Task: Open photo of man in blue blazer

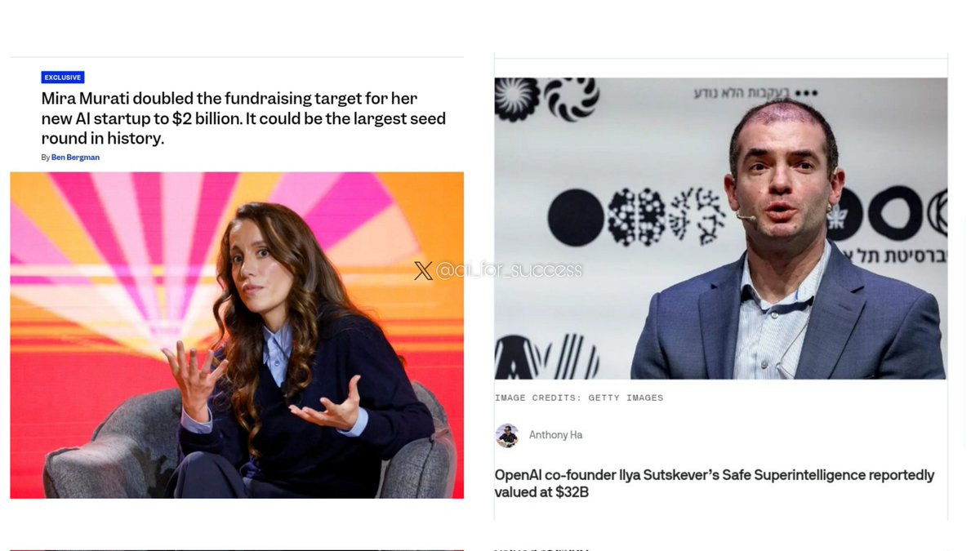Action: click(x=720, y=229)
